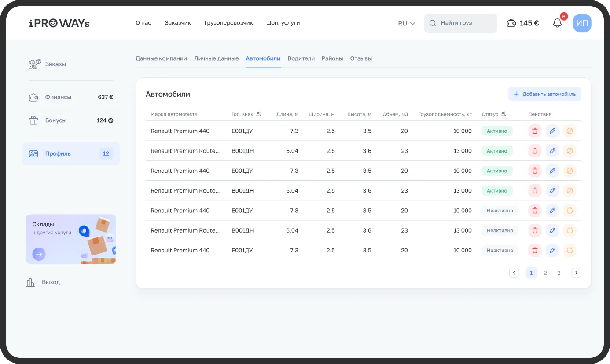Viewport: 610px width, 364px height.
Task: Open the wallet balance 145 € icon
Action: click(x=511, y=23)
